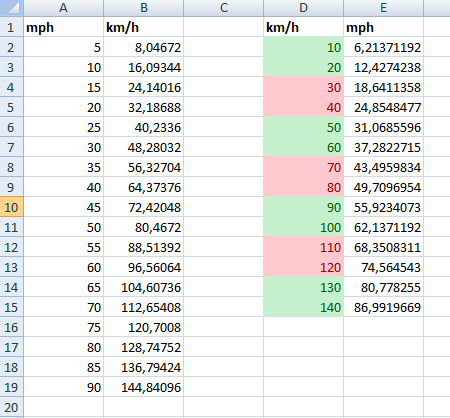
Task: Select green cell containing 10
Action: click(x=304, y=47)
